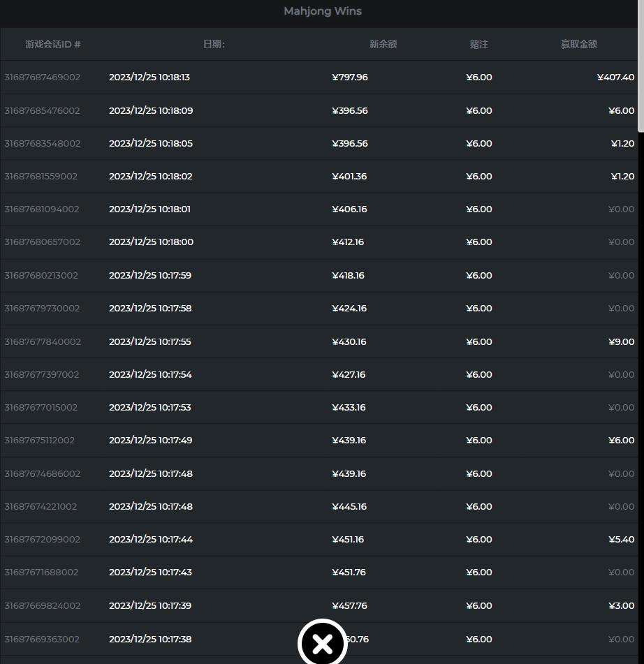The height and width of the screenshot is (664, 644).
Task: Click the Mahjong Wins title
Action: pos(323,11)
